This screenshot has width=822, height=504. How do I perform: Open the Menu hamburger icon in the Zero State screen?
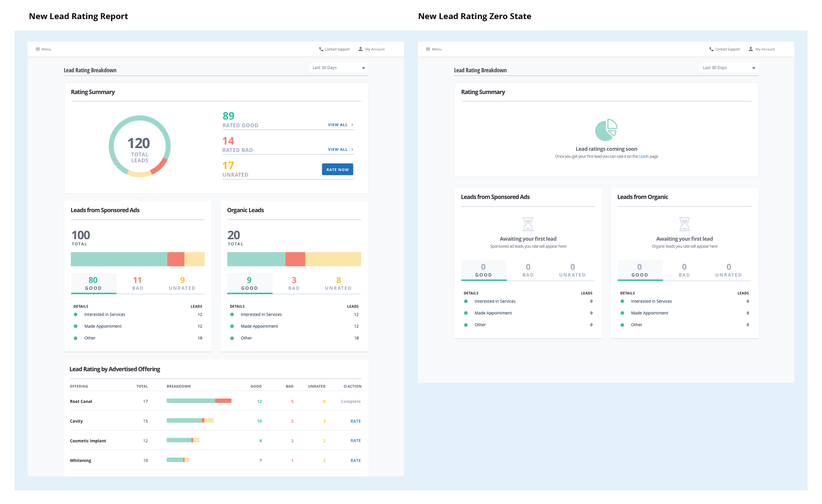[x=428, y=49]
